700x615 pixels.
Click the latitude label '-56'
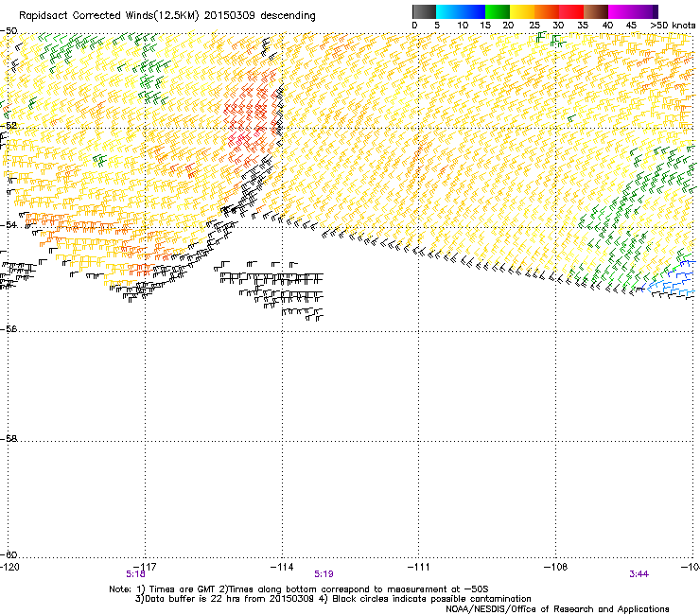pos(9,329)
